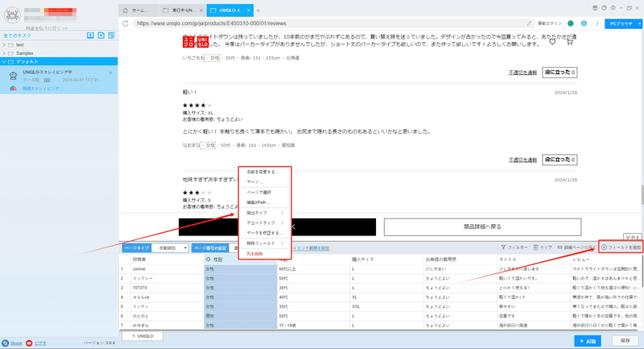Switch to the 実行中-UN tab
The width and height of the screenshot is (644, 349).
[x=183, y=10]
